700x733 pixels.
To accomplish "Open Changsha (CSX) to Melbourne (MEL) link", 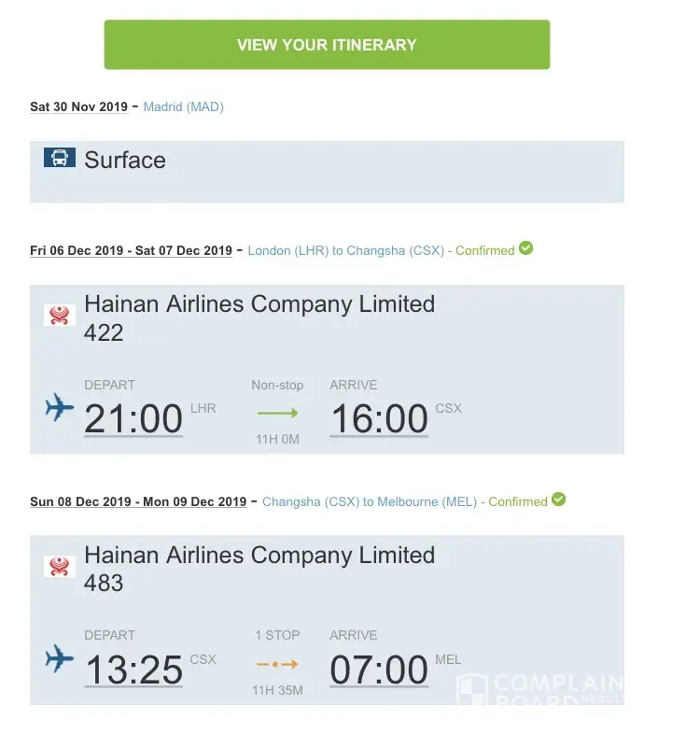I will point(371,501).
